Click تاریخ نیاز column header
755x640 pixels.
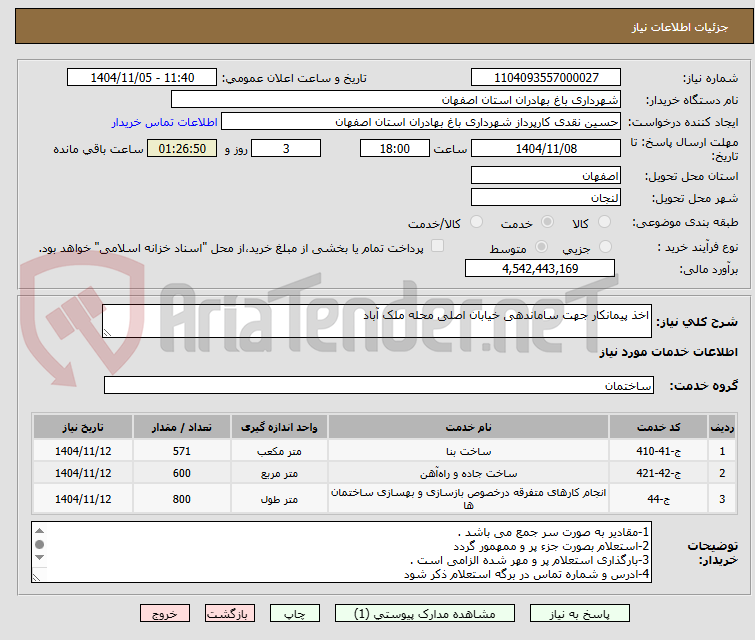click(83, 427)
